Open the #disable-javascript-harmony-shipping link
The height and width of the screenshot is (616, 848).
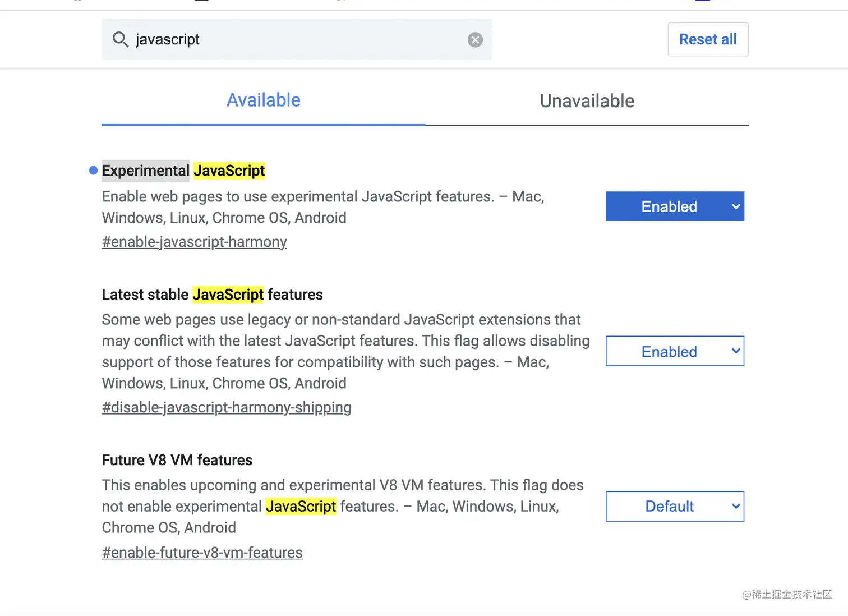[227, 407]
